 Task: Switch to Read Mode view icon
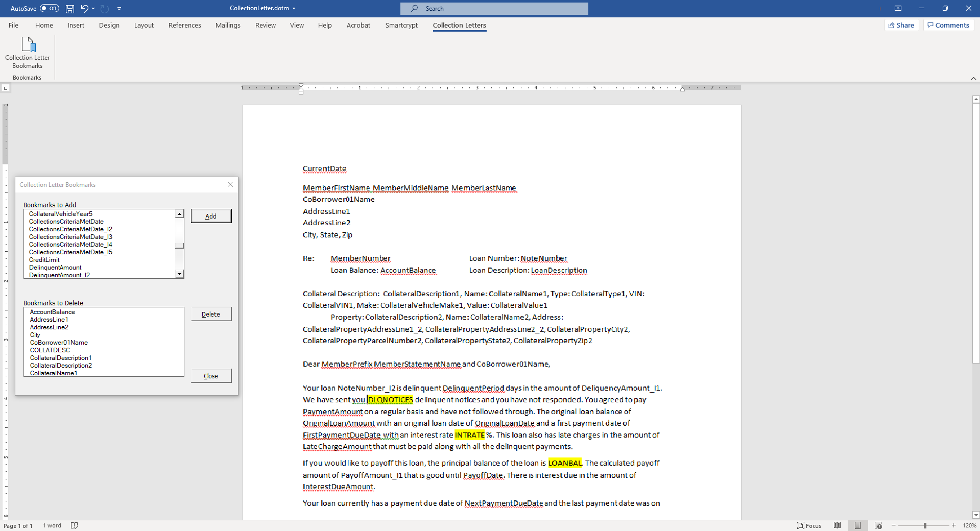837,525
